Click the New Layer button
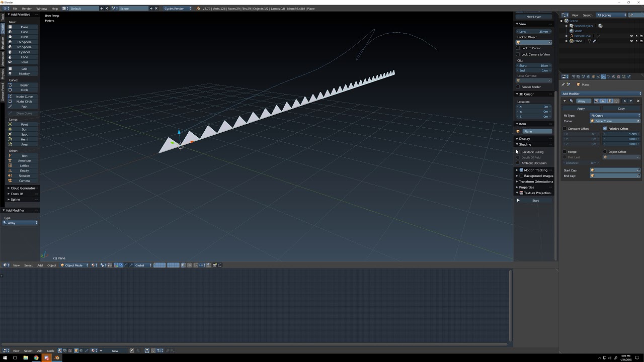Image resolution: width=644 pixels, height=362 pixels. pos(534,17)
